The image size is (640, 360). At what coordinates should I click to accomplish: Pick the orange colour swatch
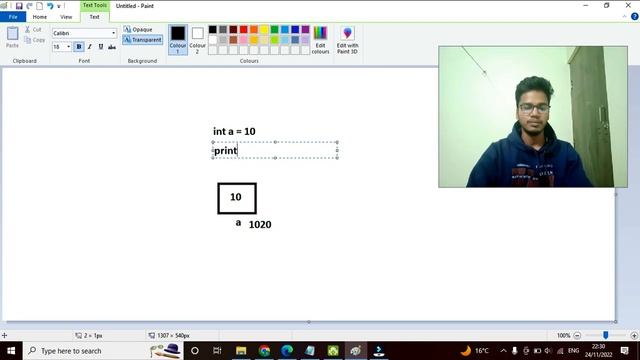coord(254,29)
